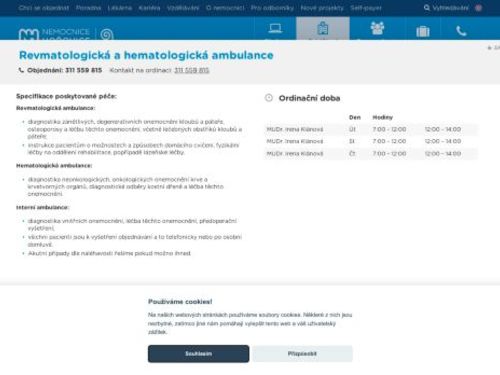
Task: Open the Vzdělávání menu item
Action: [x=183, y=8]
